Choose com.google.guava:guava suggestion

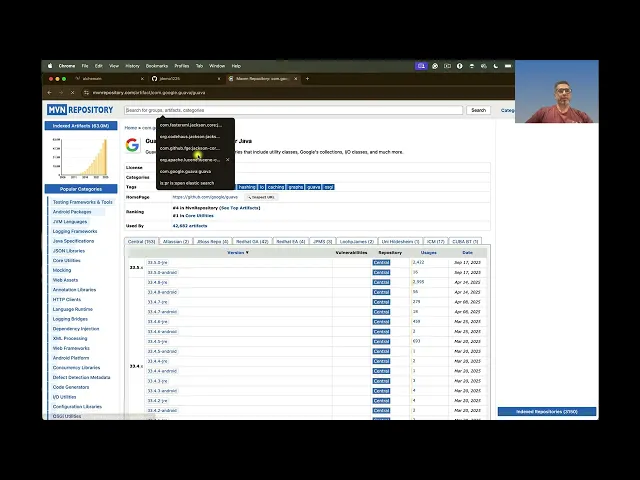186,171
